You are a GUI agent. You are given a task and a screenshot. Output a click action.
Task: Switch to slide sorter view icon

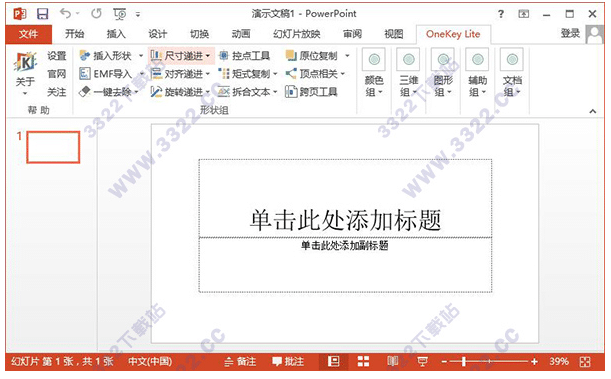pyautogui.click(x=363, y=361)
